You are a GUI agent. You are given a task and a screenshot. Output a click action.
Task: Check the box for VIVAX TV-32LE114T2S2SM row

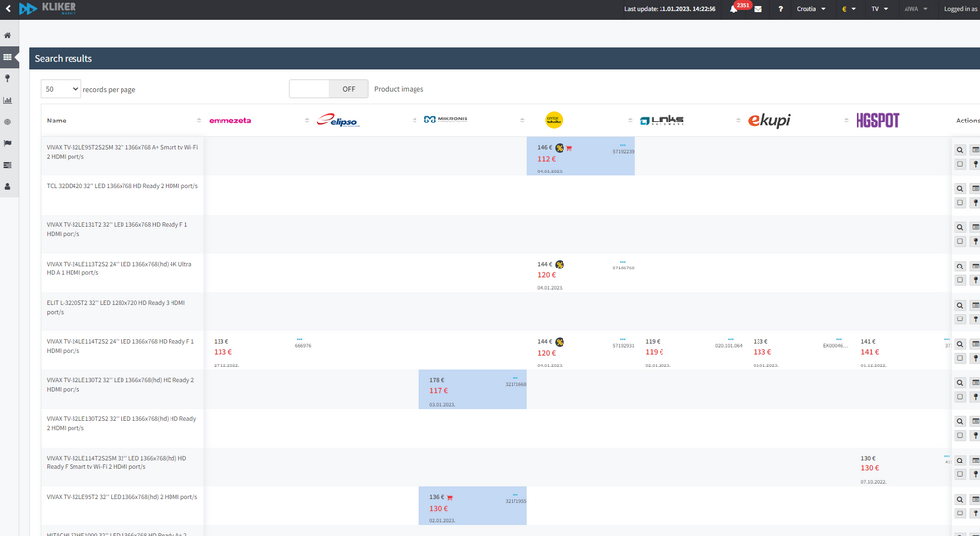pos(960,474)
